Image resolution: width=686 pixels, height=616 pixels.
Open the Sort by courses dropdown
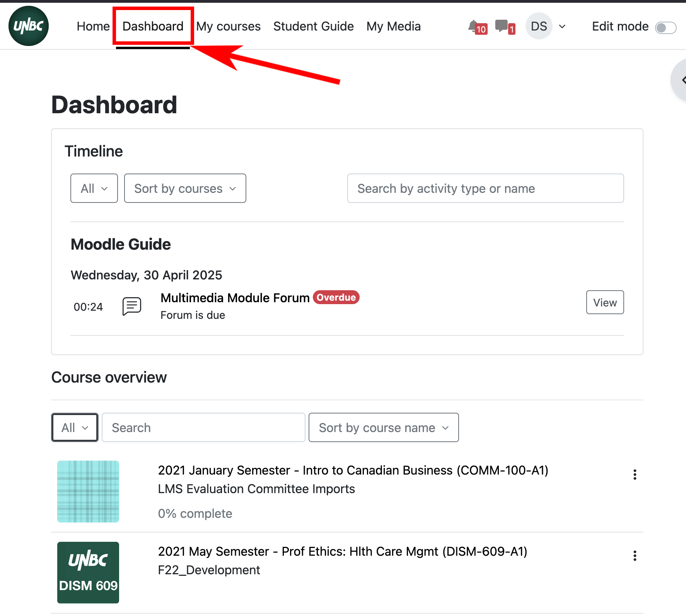pos(185,189)
